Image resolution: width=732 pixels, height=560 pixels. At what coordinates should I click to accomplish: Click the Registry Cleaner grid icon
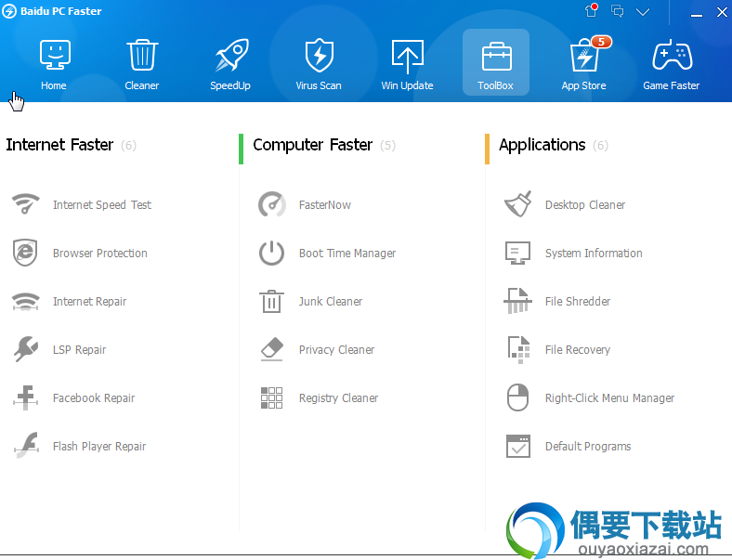pos(271,397)
